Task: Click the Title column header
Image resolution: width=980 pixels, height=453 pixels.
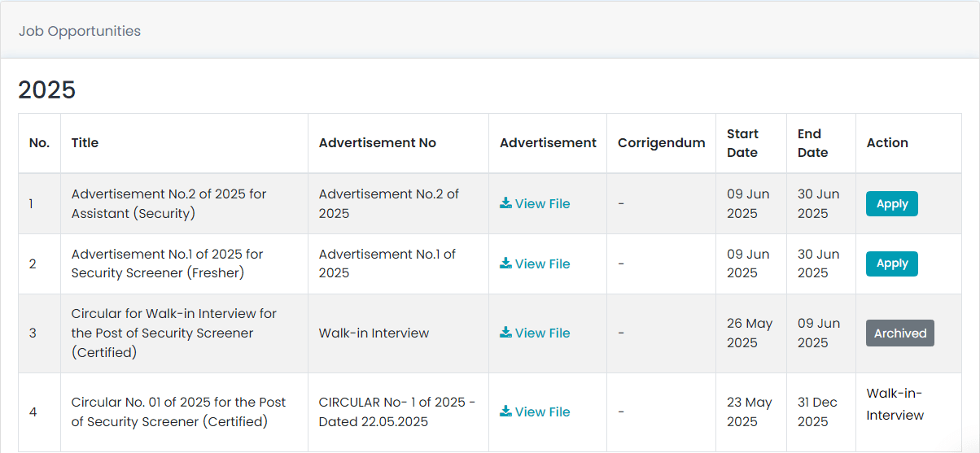Action: [x=85, y=143]
